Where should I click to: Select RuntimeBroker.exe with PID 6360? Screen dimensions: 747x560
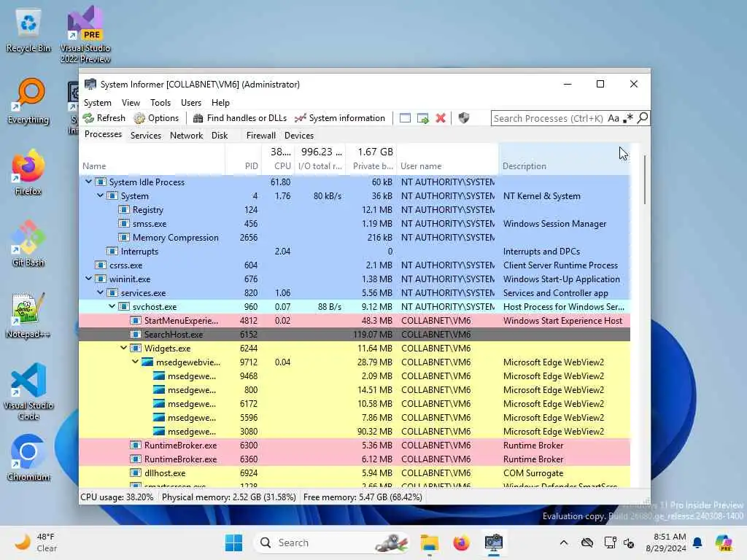point(355,459)
